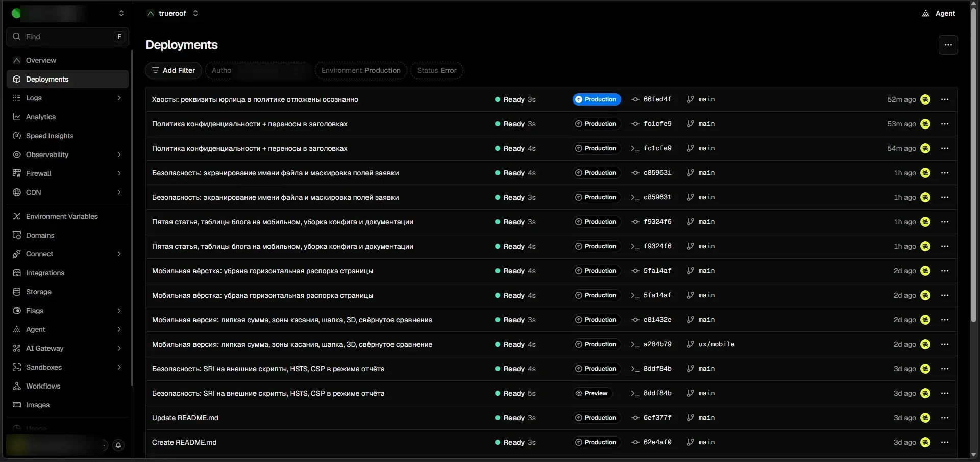This screenshot has height=462, width=980.
Task: Click the blue Production badge on first deployment
Action: click(597, 99)
